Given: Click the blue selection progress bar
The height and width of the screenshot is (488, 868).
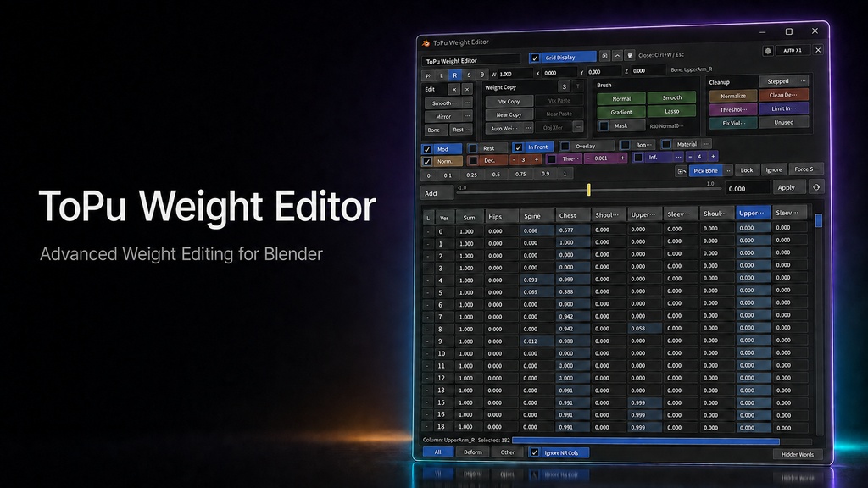Looking at the screenshot, I should (645, 441).
